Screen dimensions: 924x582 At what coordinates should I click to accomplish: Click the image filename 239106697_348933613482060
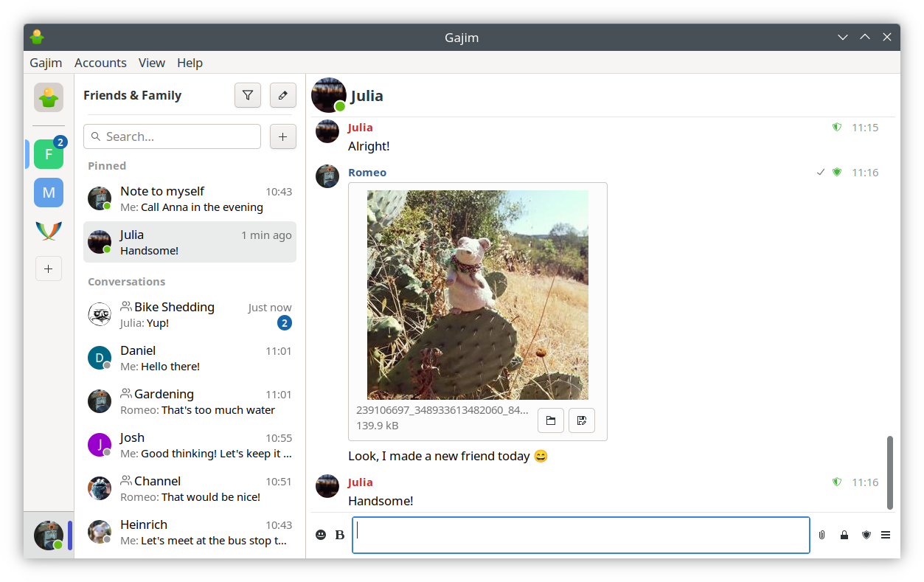tap(442, 410)
